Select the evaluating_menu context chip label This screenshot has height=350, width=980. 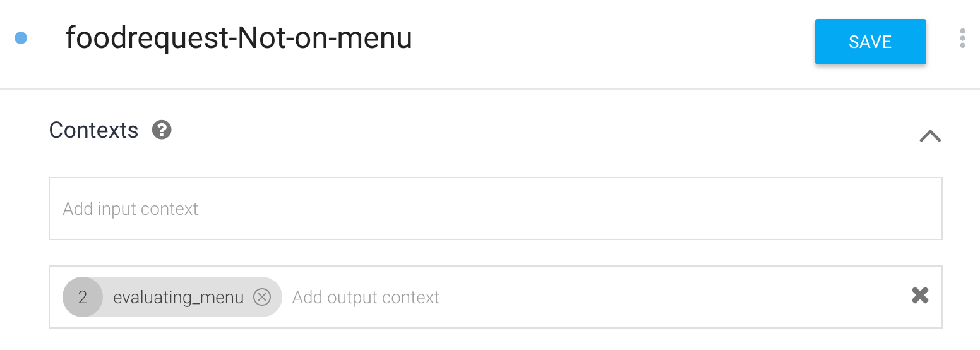click(x=178, y=298)
